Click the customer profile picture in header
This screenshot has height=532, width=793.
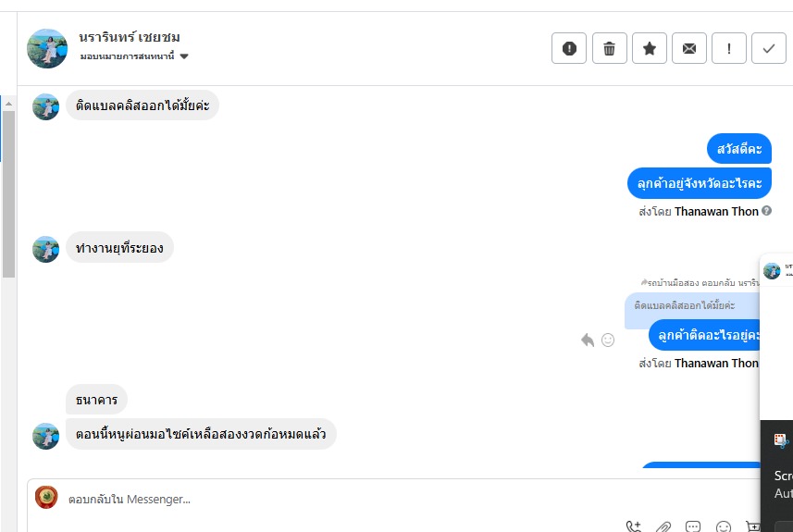pyautogui.click(x=47, y=48)
